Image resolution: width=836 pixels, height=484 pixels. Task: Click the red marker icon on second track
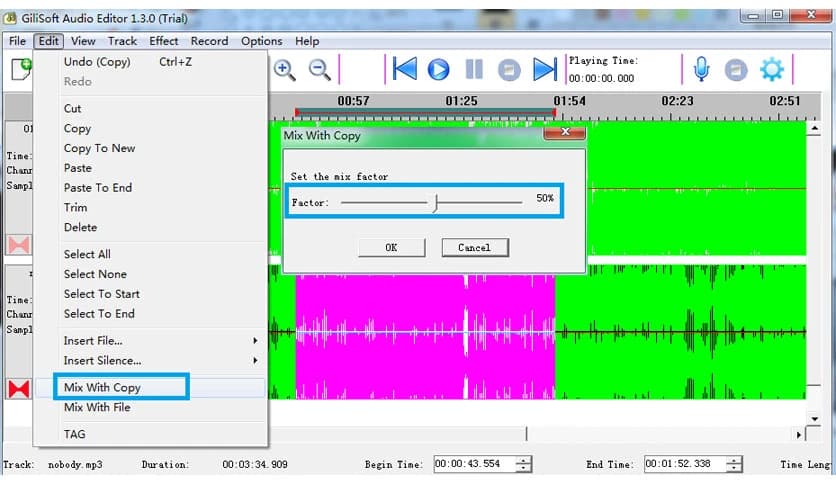[x=19, y=389]
